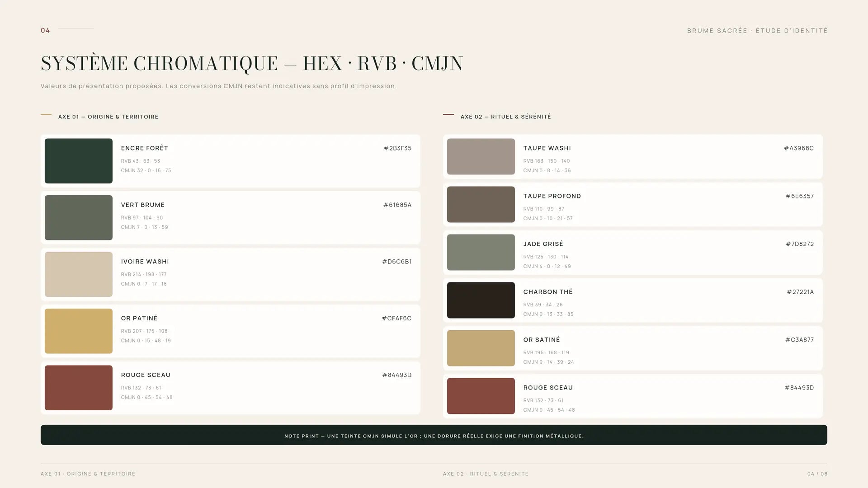Select the hex code #7D8272
The height and width of the screenshot is (488, 868).
coord(800,244)
